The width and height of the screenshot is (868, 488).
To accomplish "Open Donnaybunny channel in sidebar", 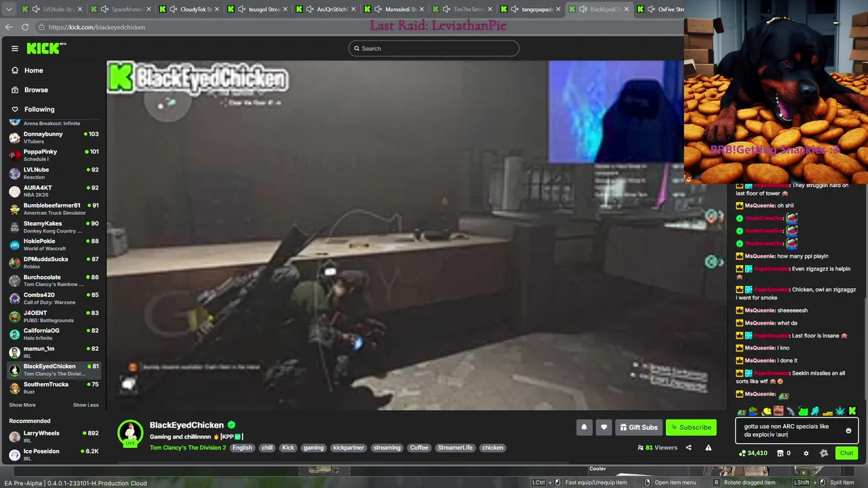I will point(53,138).
